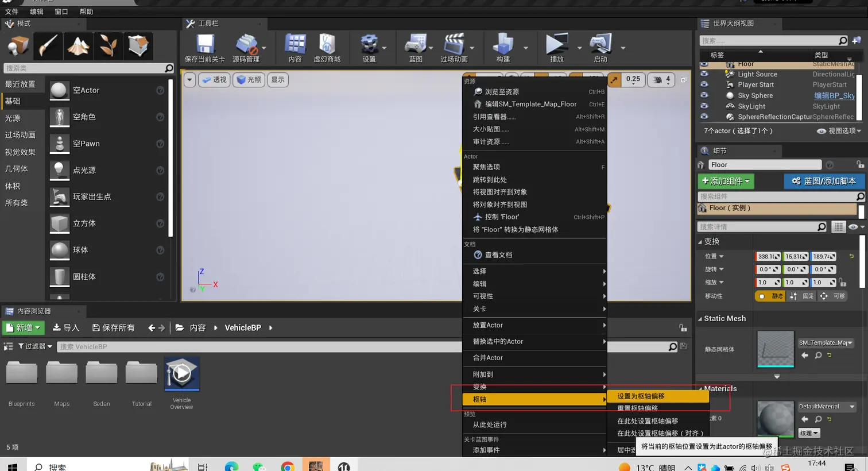
Task: Click the static mesh preview thumbnail
Action: [x=775, y=349]
